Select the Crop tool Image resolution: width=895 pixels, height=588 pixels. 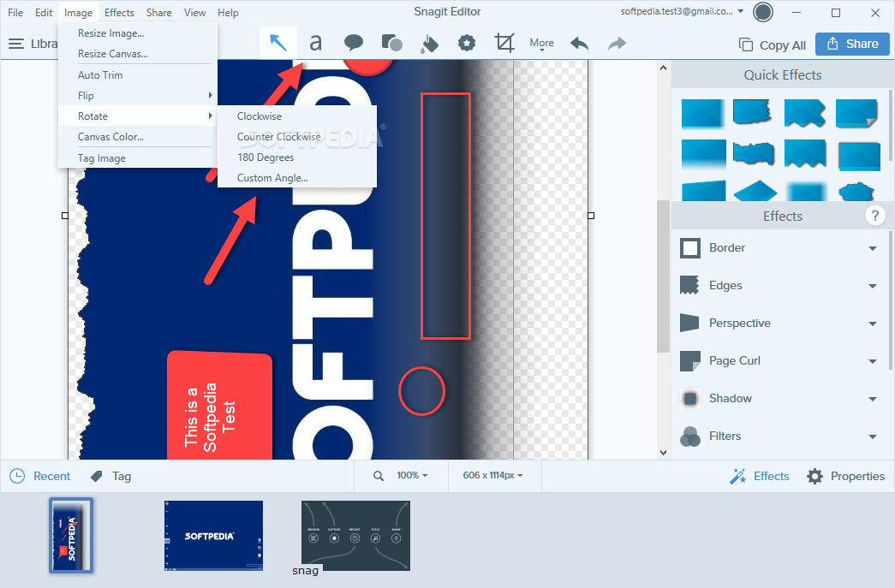(x=504, y=44)
